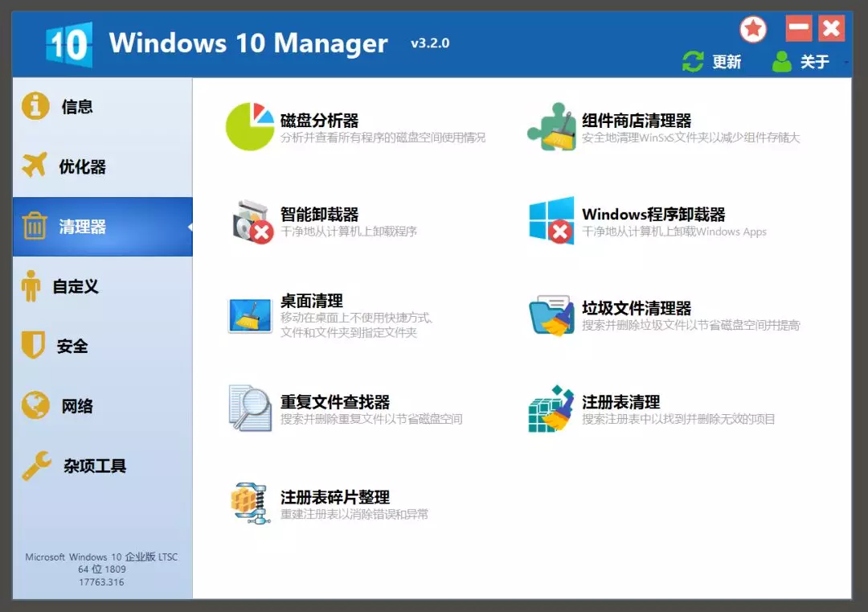Click the description 搜索并删除重复文件以节省磁盘空间
The width and height of the screenshot is (868, 612).
[x=371, y=419]
